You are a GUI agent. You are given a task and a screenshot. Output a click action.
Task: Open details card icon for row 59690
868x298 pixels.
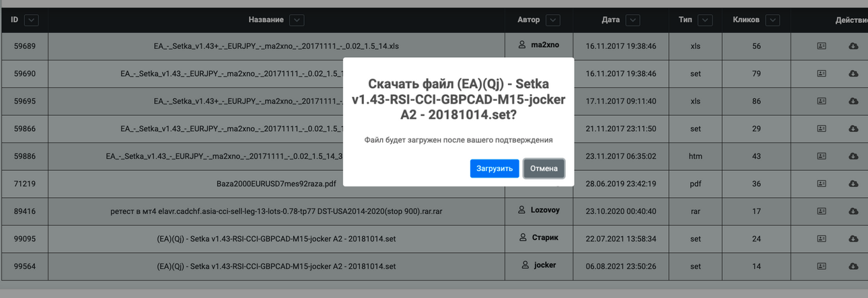click(822, 73)
